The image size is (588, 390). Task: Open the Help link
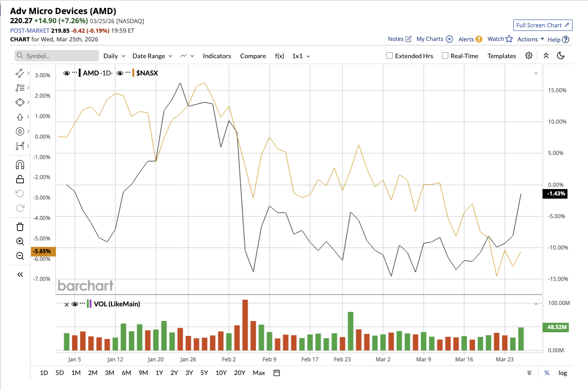point(558,40)
